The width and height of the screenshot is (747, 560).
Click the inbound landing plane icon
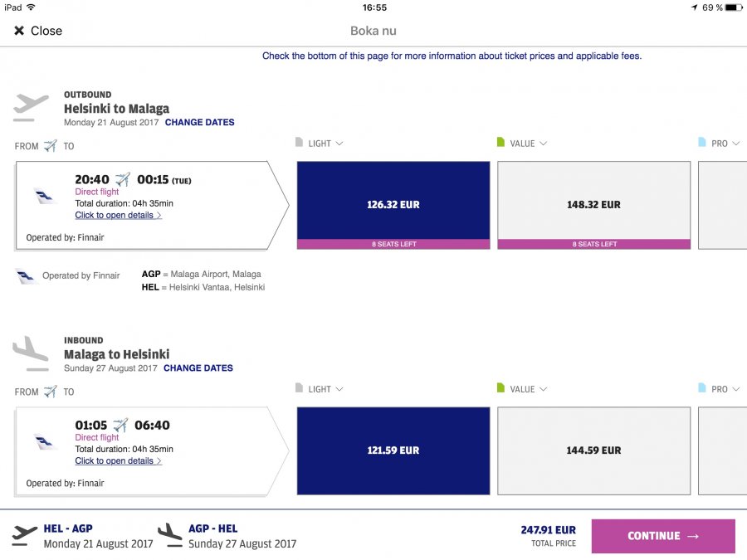31,353
